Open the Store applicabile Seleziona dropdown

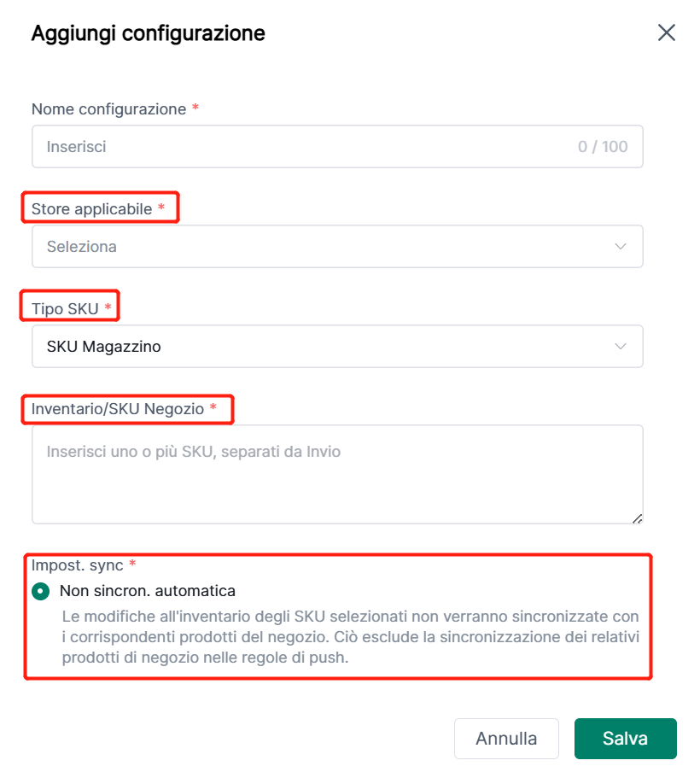[324, 247]
